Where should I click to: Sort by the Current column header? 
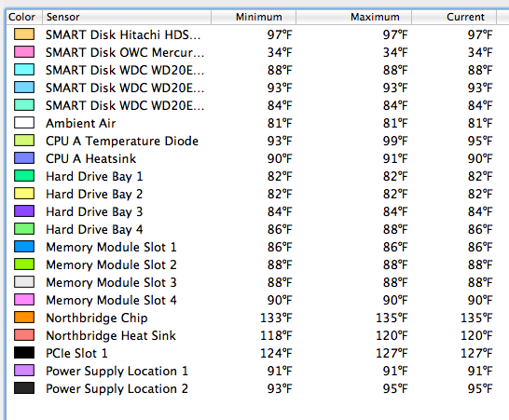click(x=454, y=17)
